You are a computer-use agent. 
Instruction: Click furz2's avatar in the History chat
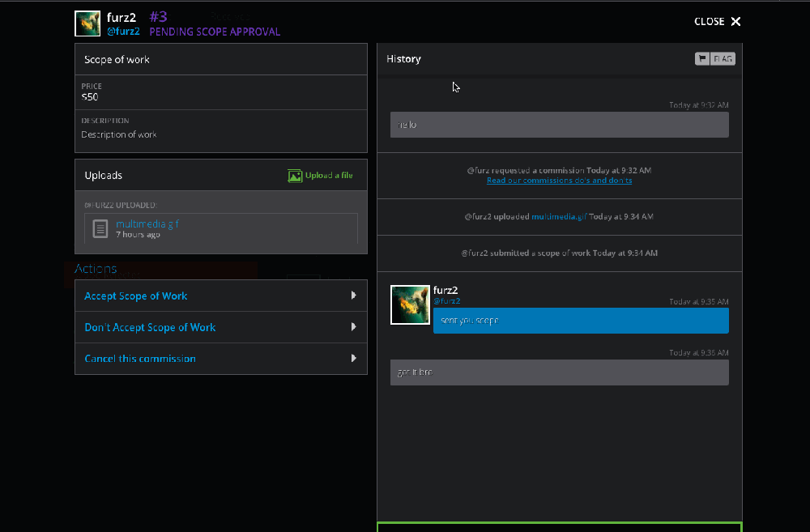click(410, 304)
